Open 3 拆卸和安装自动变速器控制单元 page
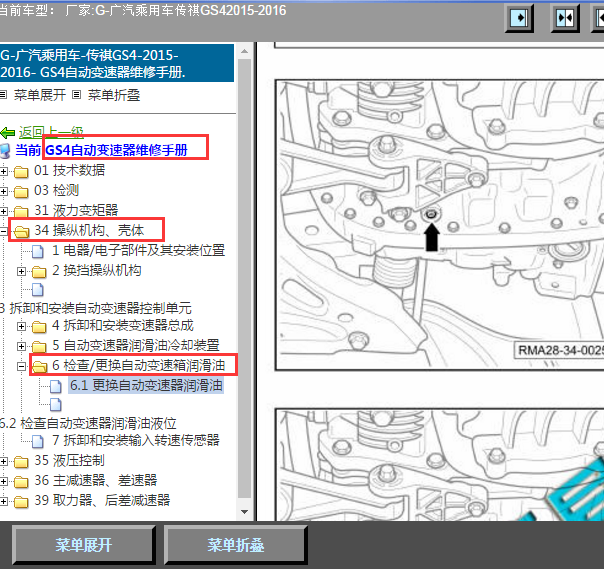604x569 pixels. 96,308
